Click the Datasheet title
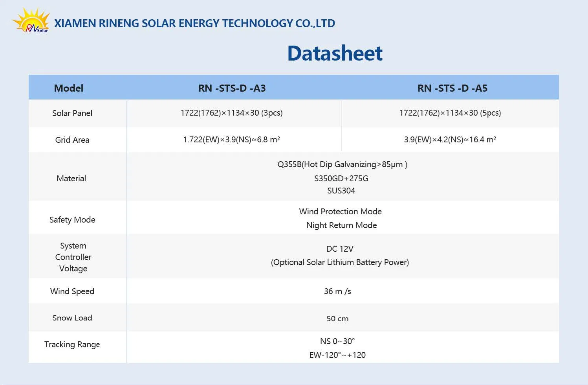 335,53
